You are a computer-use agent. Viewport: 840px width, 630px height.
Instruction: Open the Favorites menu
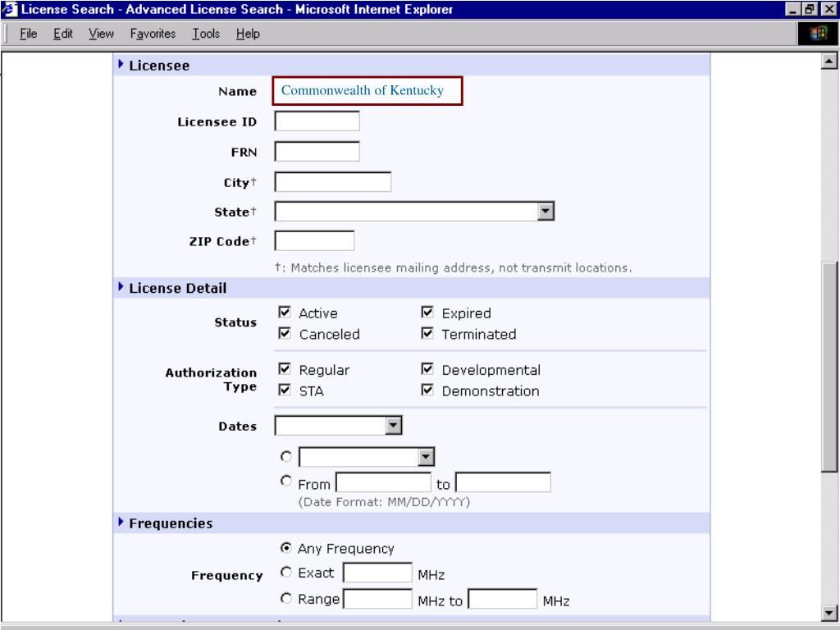[x=153, y=34]
